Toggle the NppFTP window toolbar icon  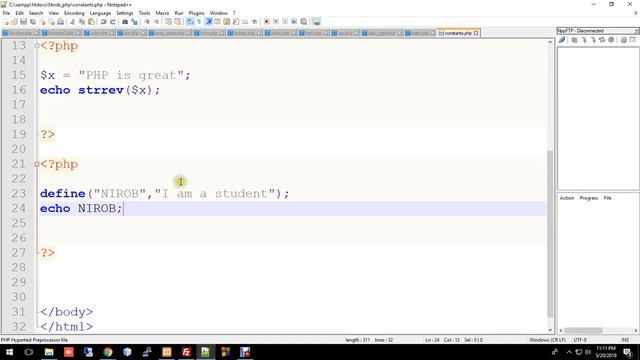[316, 22]
